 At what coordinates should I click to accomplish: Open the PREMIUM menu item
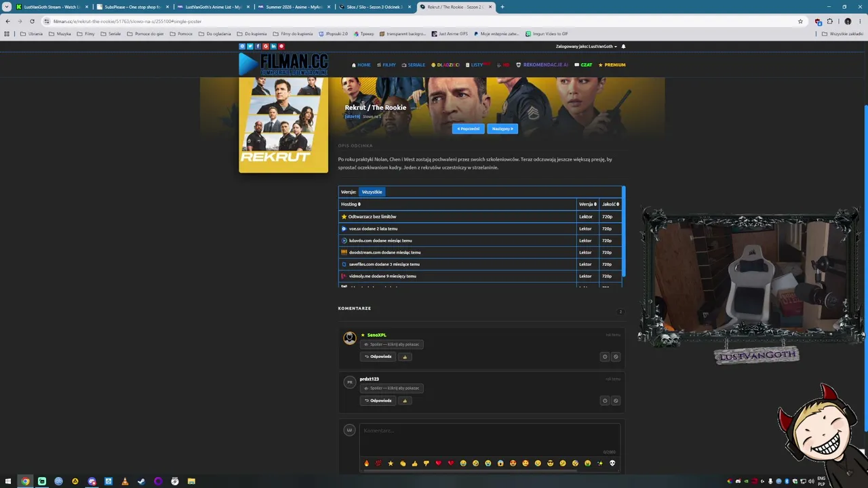[x=612, y=65]
